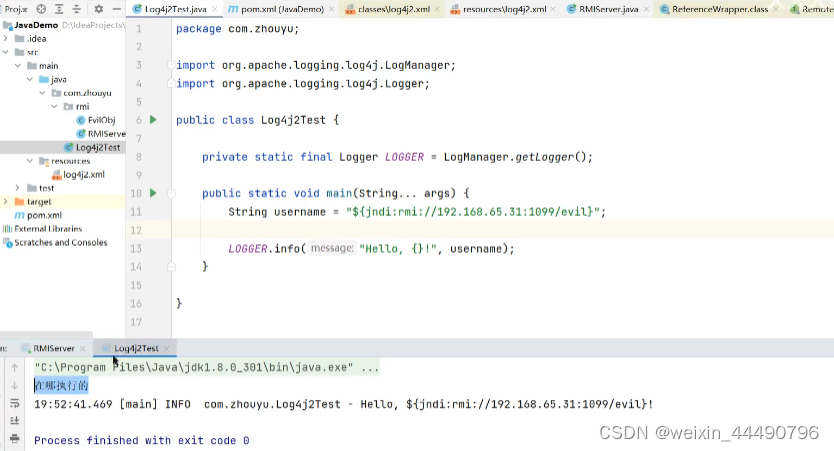Collapse the main folder chevron
834x451 pixels.
tap(18, 65)
